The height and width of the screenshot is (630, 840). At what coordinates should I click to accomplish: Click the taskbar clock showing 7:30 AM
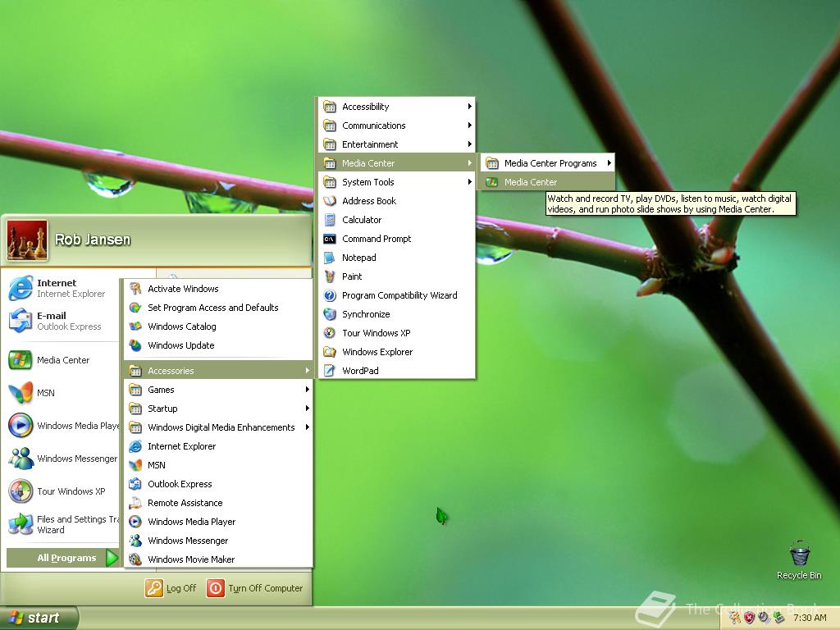810,619
